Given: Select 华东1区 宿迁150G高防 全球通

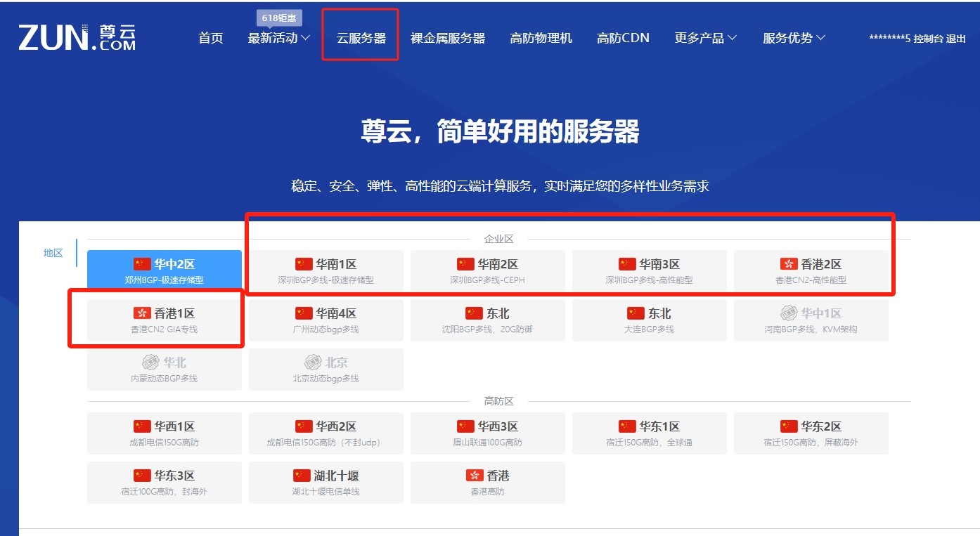Looking at the screenshot, I should (x=650, y=433).
